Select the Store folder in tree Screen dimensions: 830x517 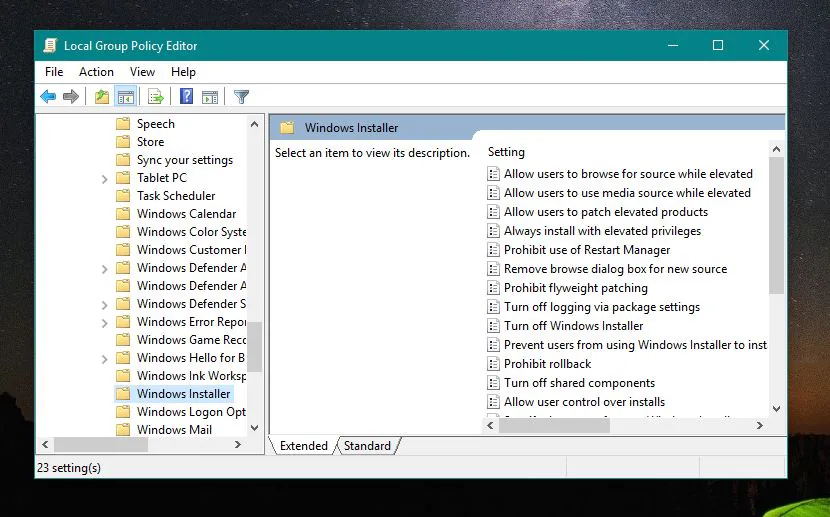tap(150, 142)
